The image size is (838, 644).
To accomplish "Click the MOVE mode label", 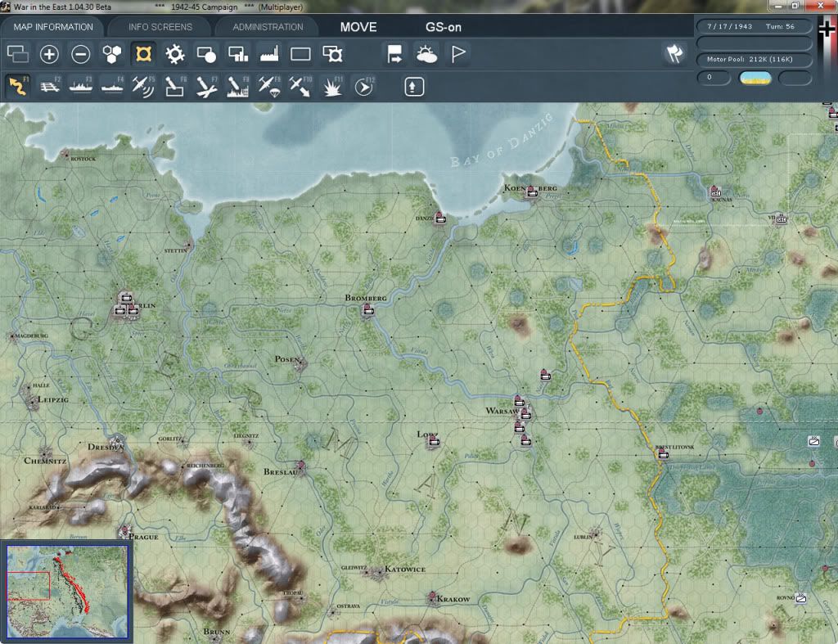I will click(358, 27).
